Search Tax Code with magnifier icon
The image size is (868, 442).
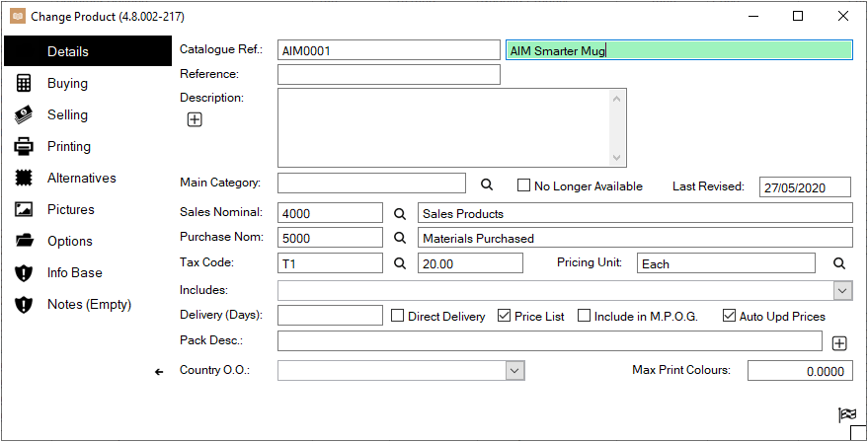[x=400, y=263]
